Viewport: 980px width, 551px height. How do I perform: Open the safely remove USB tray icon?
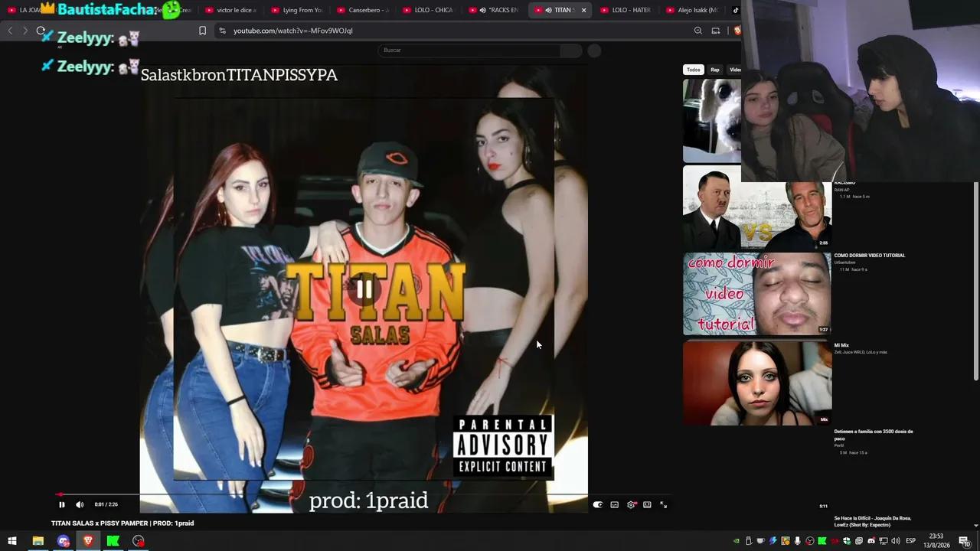coord(749,541)
